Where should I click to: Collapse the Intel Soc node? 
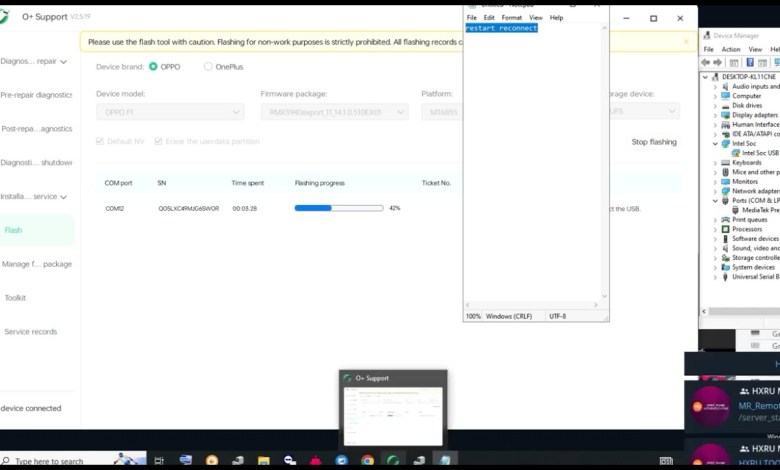pos(715,144)
